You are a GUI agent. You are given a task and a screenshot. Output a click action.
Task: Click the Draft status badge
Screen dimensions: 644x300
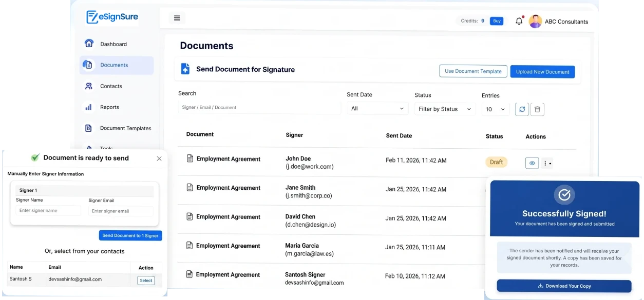tap(496, 162)
